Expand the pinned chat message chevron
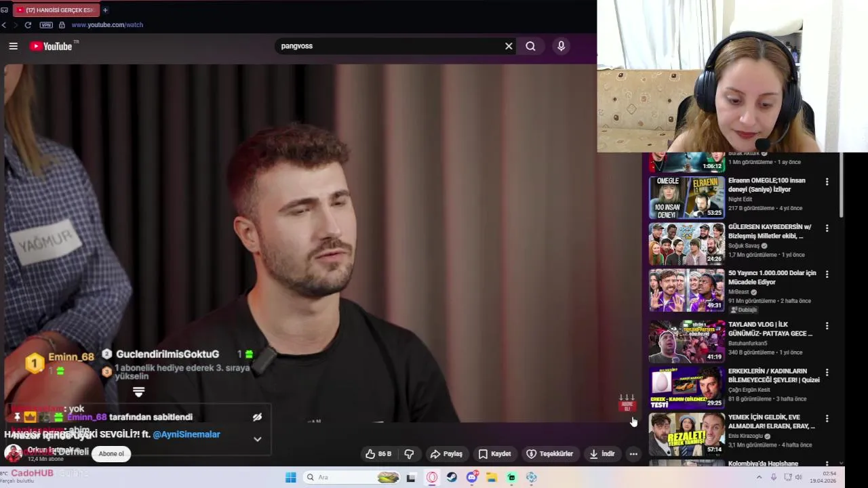Screen dimensions: 868x488 [x=257, y=439]
